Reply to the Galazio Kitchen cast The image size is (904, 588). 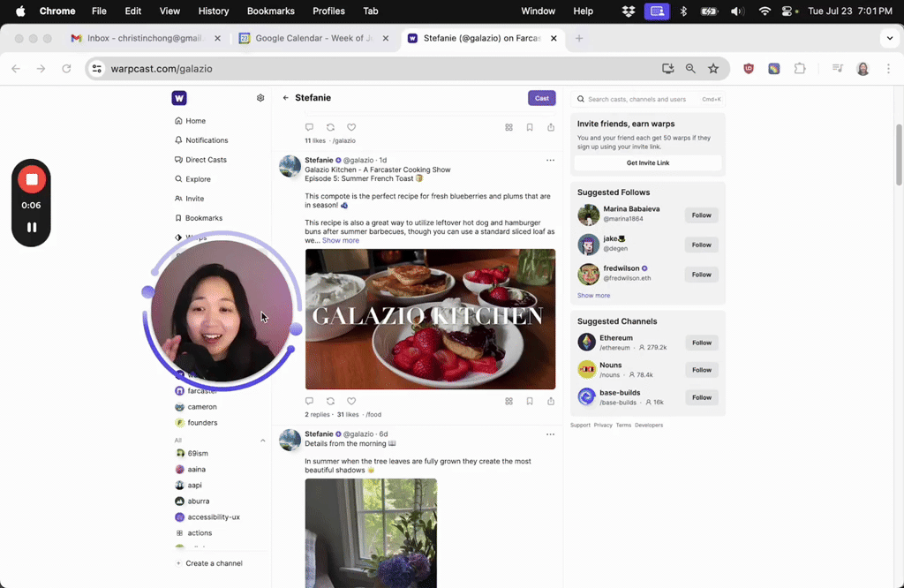[x=310, y=401]
